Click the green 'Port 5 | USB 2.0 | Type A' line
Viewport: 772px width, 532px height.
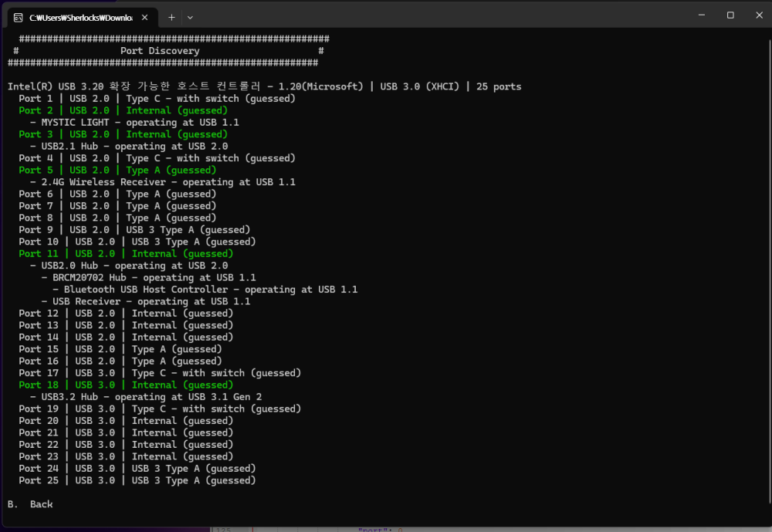117,170
